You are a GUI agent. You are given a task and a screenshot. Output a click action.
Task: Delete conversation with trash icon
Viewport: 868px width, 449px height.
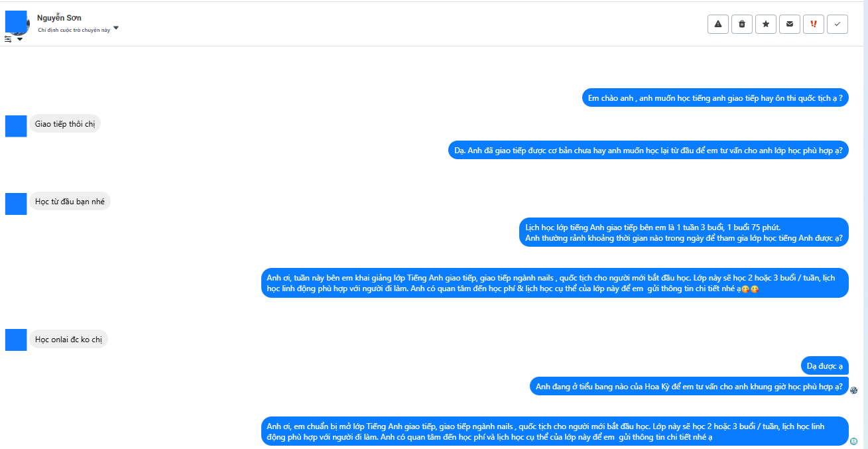tap(742, 25)
